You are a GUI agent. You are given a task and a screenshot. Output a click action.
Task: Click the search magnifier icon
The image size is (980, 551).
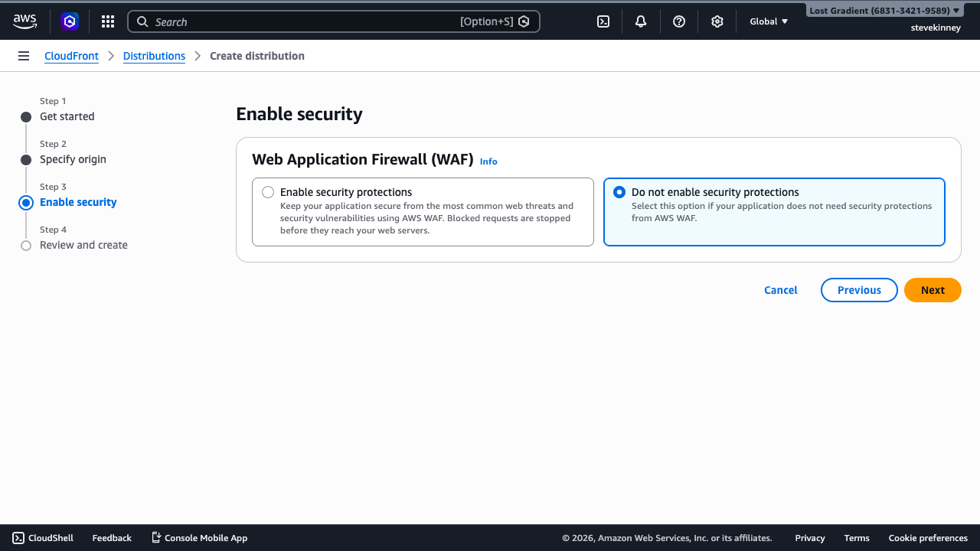(x=142, y=21)
